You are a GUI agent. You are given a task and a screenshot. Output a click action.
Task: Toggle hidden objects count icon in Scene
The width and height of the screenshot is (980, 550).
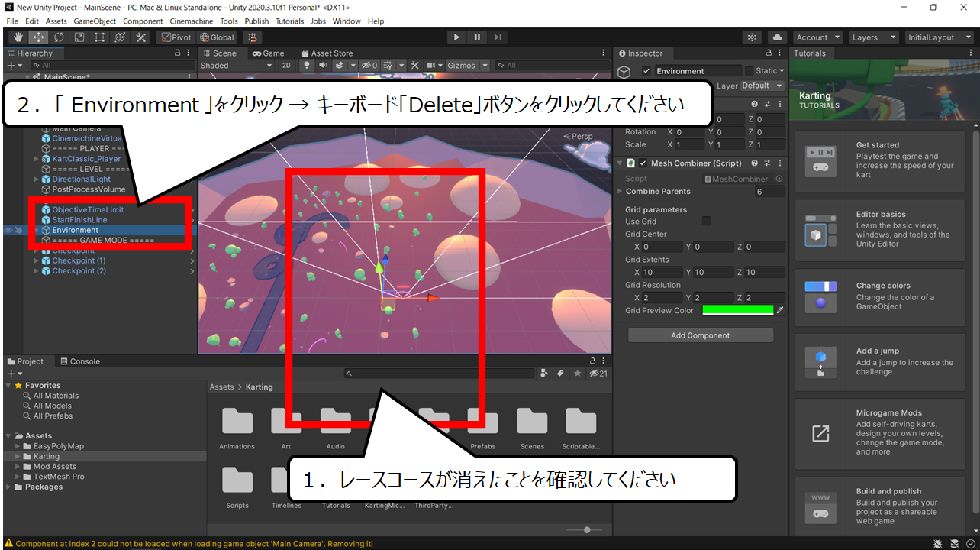(369, 66)
